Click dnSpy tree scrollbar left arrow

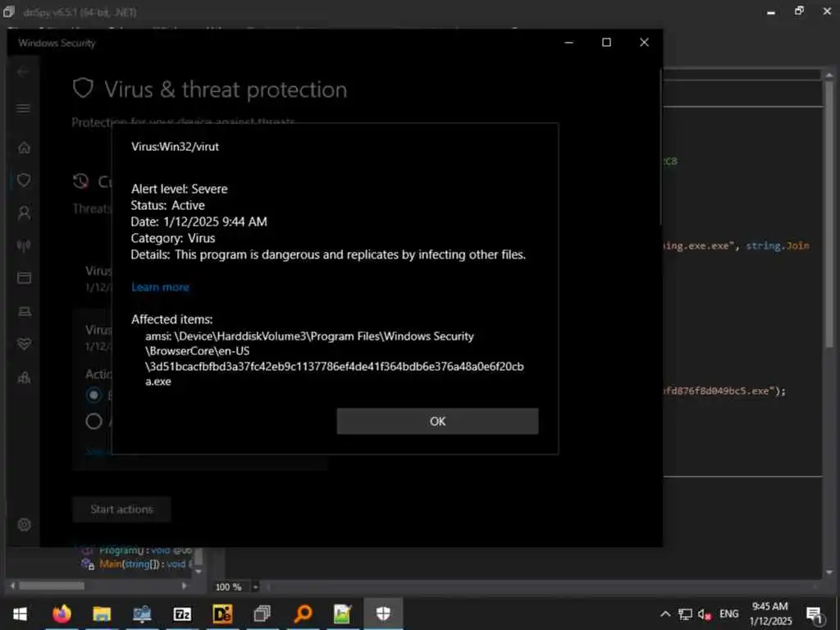point(13,586)
